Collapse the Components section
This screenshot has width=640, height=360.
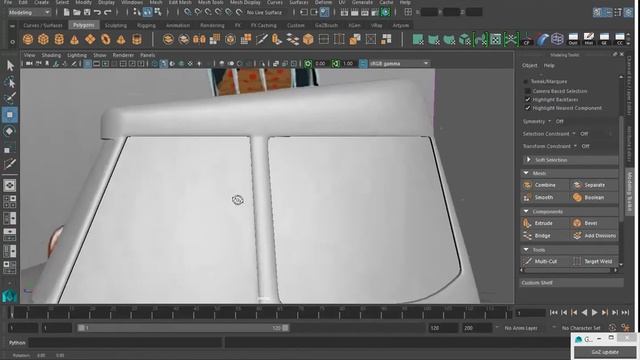[x=526, y=211]
